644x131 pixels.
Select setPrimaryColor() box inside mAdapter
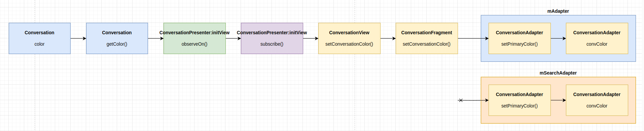click(520, 38)
